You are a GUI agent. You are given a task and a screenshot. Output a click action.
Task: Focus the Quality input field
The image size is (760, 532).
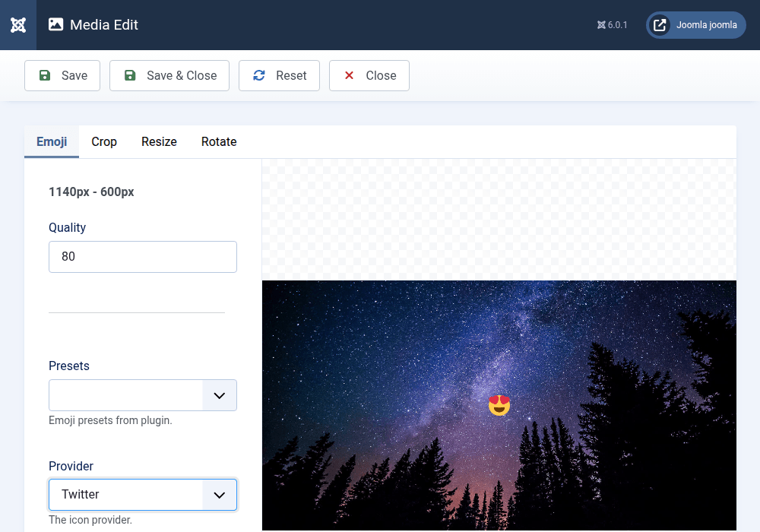coord(143,257)
